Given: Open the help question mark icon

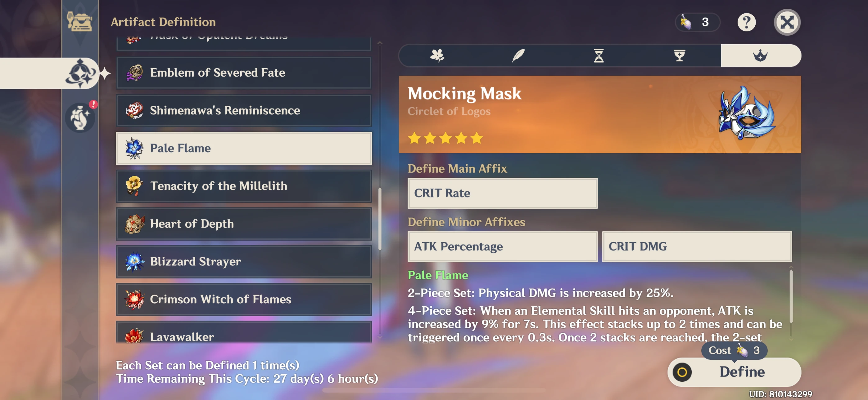Looking at the screenshot, I should click(x=746, y=22).
